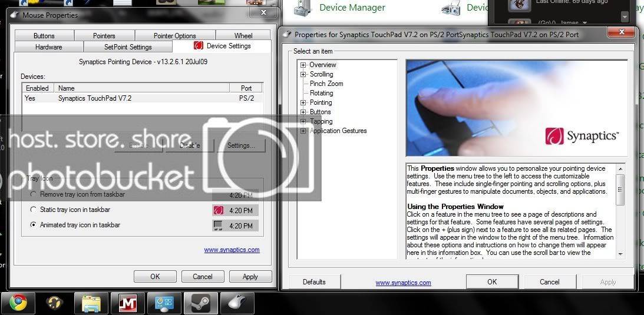Open www.synaptics.com link in Mouse Properties
Viewport: 644px width, 315px height.
[x=232, y=250]
